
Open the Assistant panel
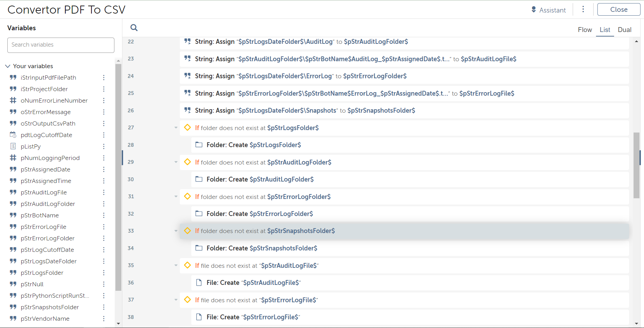(548, 10)
